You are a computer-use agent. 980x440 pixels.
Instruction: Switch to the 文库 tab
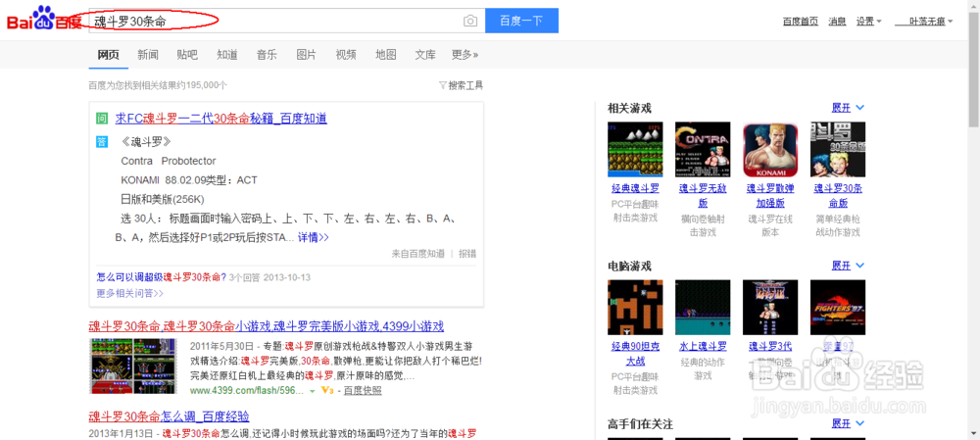[x=425, y=55]
